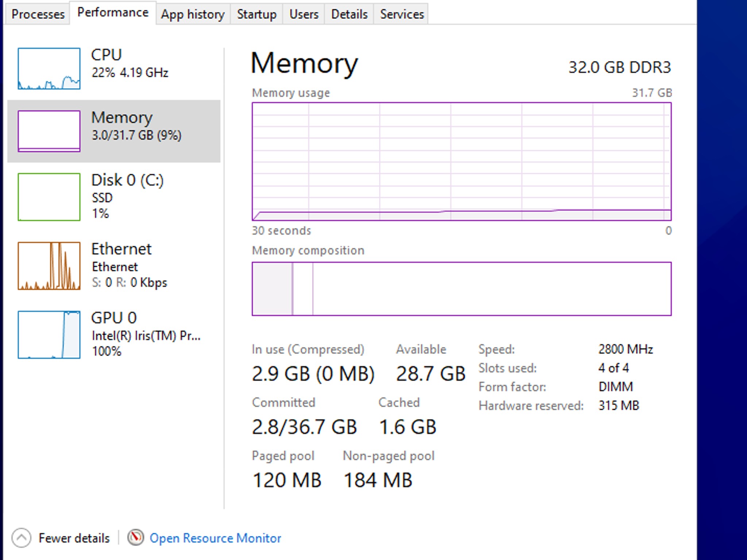Click the Memory usage caption
Image resolution: width=747 pixels, height=560 pixels.
[x=291, y=93]
